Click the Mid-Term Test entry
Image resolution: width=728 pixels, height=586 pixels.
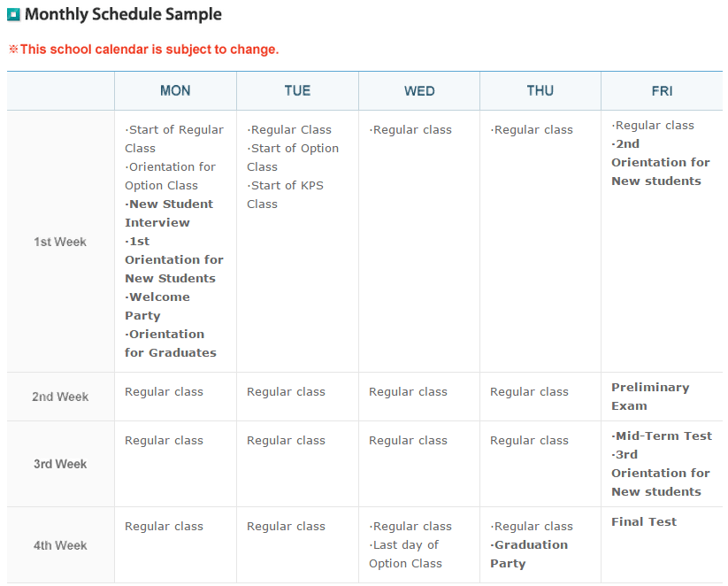(x=662, y=436)
